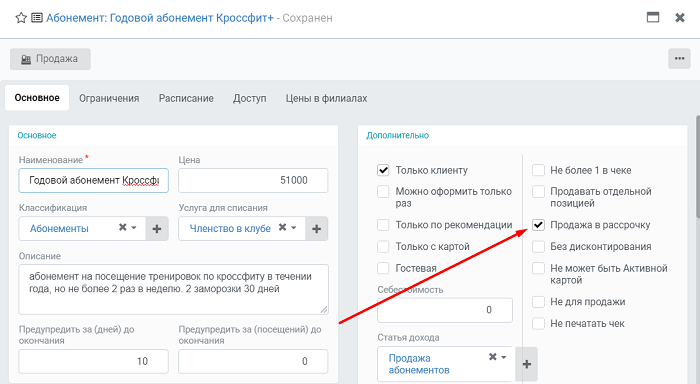Viewport: 700px width, 384px height.
Task: Clear the Абонементы classification value
Action: 122,227
